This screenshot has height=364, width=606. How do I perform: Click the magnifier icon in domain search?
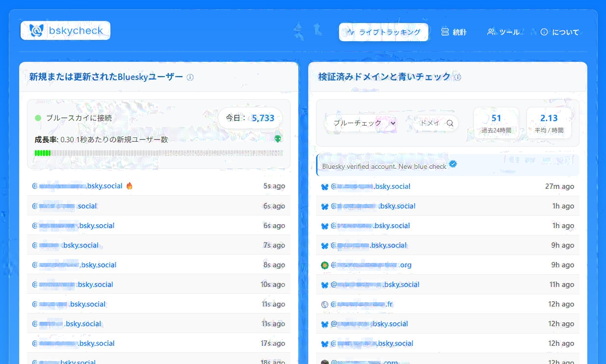449,123
